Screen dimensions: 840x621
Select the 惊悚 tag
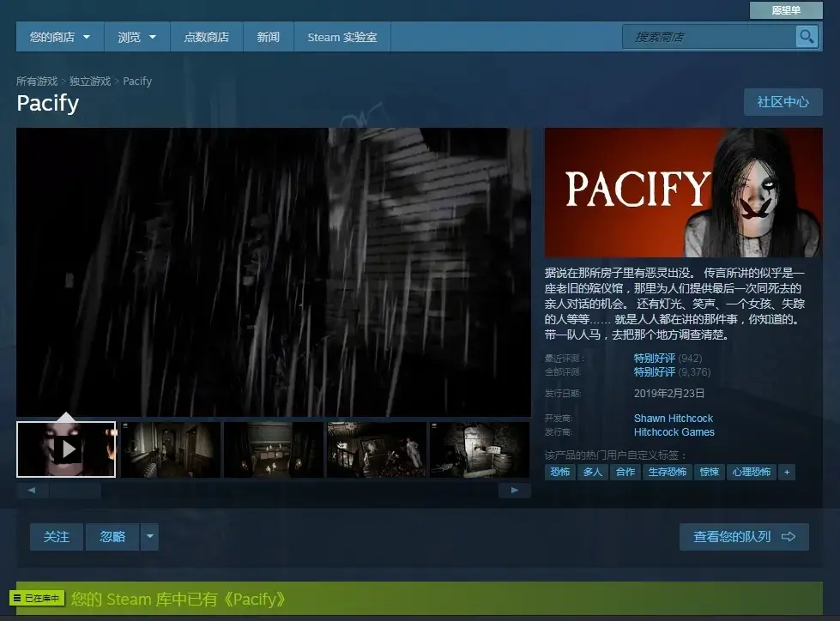(710, 472)
